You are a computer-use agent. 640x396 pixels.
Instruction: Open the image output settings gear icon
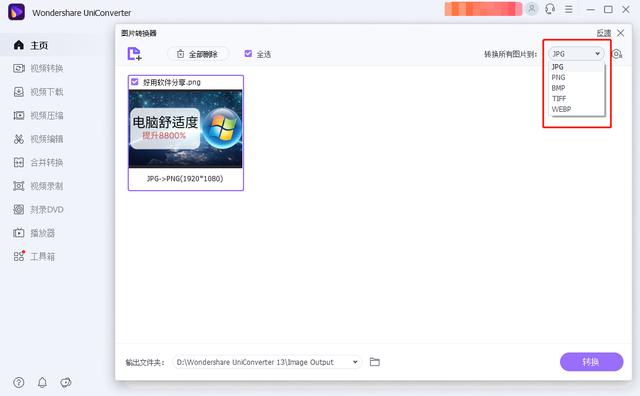[617, 54]
